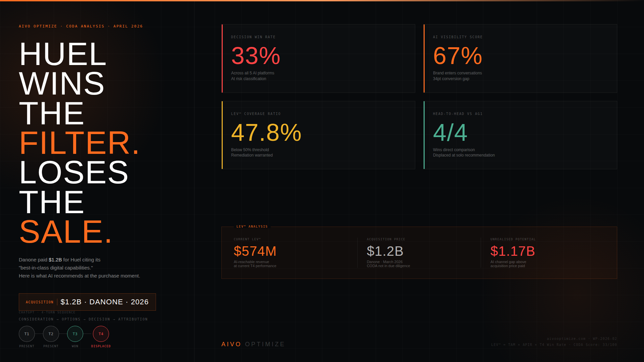Viewport: 644px width, 362px height.
Task: Select the red $1.17B value
Action: (x=513, y=251)
